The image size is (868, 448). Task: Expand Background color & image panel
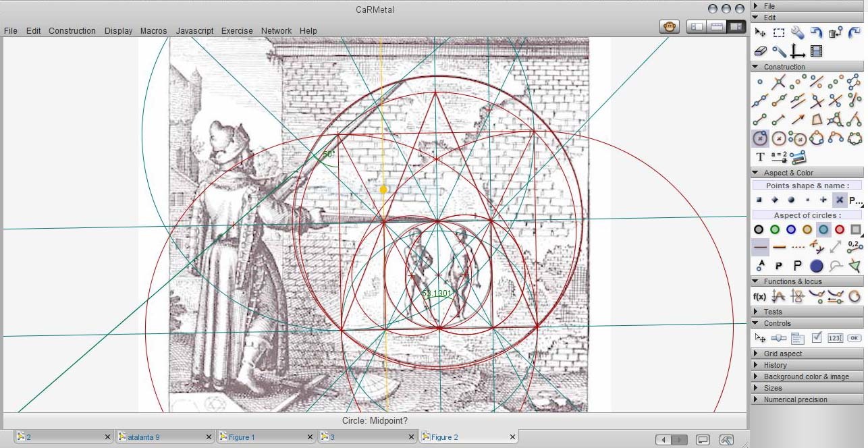click(x=807, y=376)
